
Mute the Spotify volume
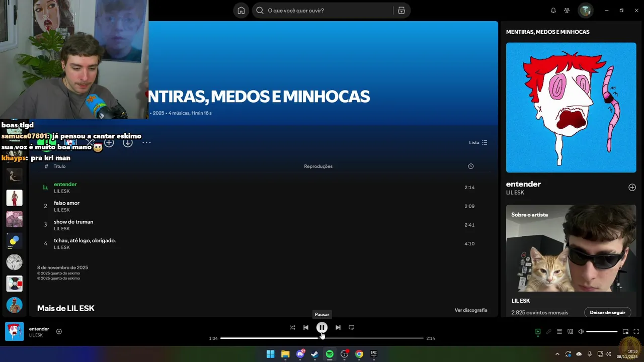[x=581, y=331]
